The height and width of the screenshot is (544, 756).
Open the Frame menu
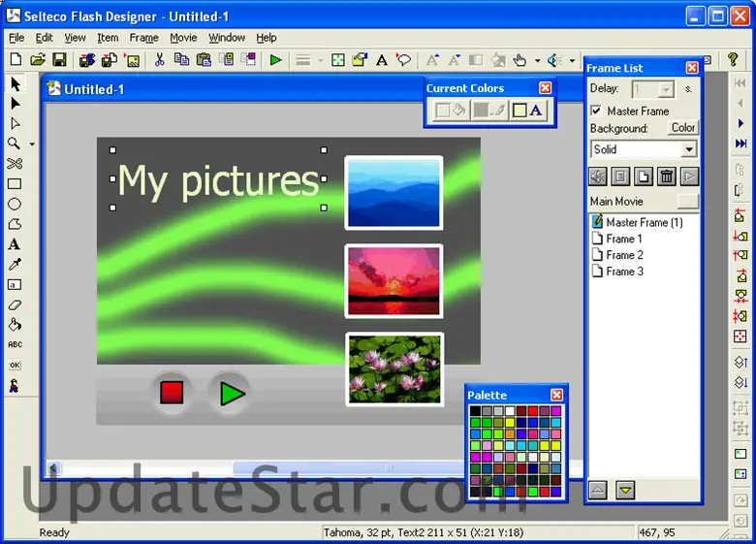(x=143, y=38)
